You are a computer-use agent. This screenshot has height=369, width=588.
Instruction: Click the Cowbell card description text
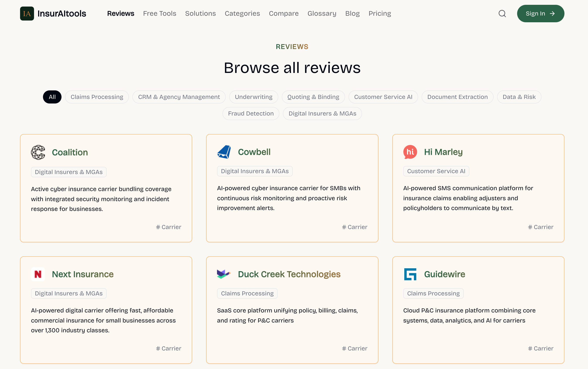click(289, 198)
